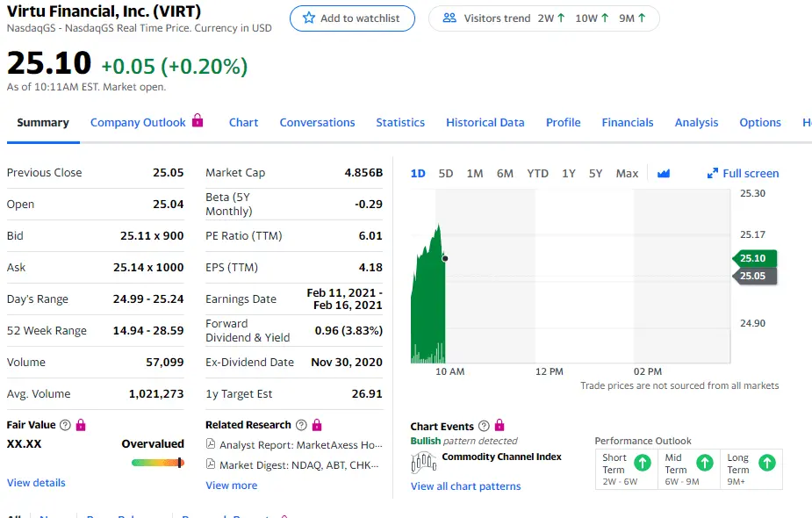Switch chart type using the area chart icon
Viewport: 812px width, 518px height.
coord(664,174)
